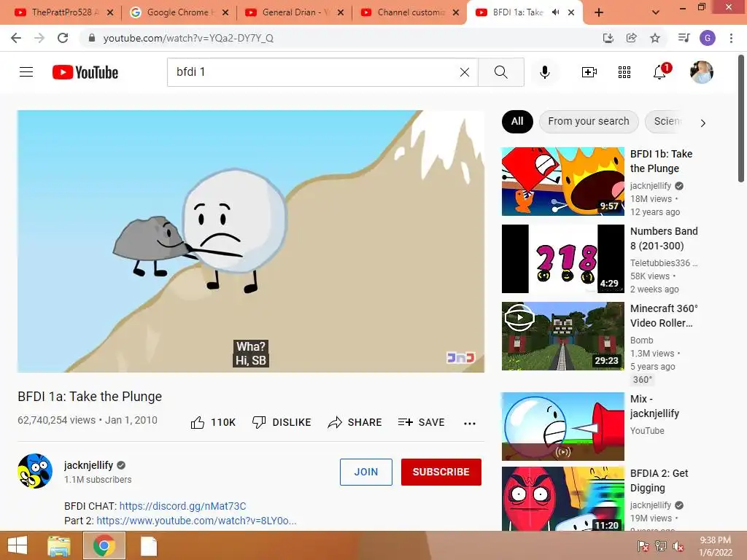The width and height of the screenshot is (747, 560).
Task: Open the BFDIA 2: Get Digging thumbnail
Action: pyautogui.click(x=562, y=499)
